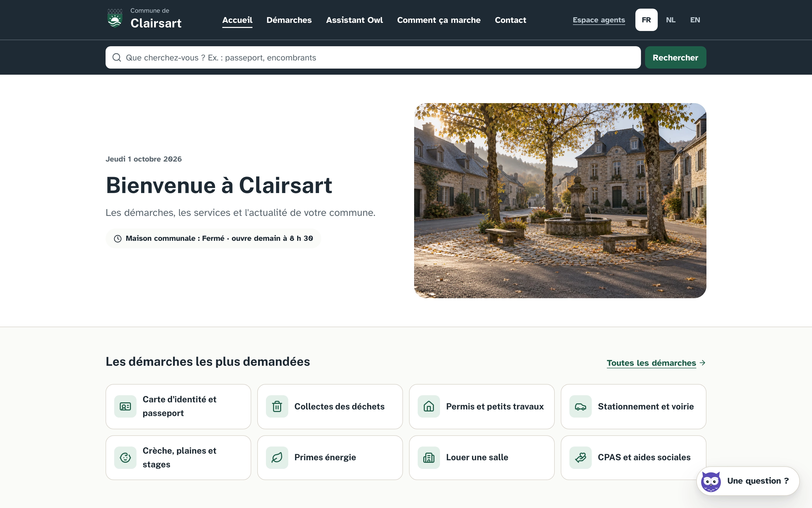Viewport: 812px width, 508px height.
Task: Click the date Jeudi 1 octobre 2026
Action: pyautogui.click(x=144, y=159)
